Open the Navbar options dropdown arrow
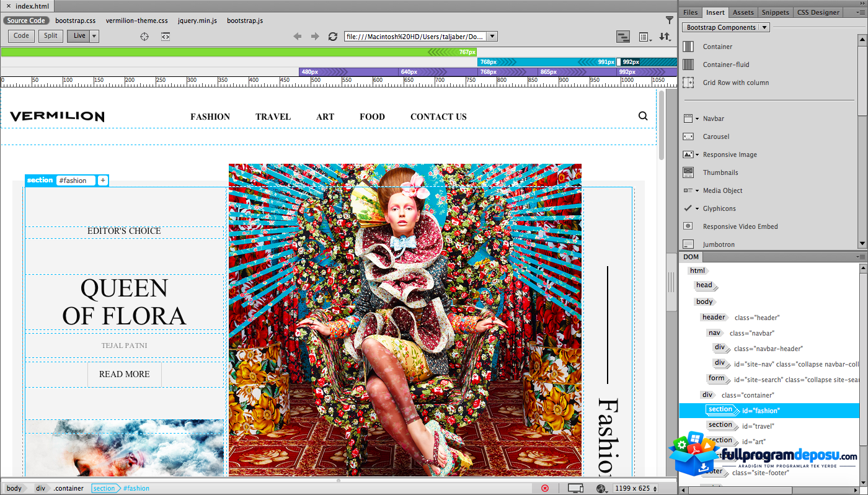 (x=697, y=118)
